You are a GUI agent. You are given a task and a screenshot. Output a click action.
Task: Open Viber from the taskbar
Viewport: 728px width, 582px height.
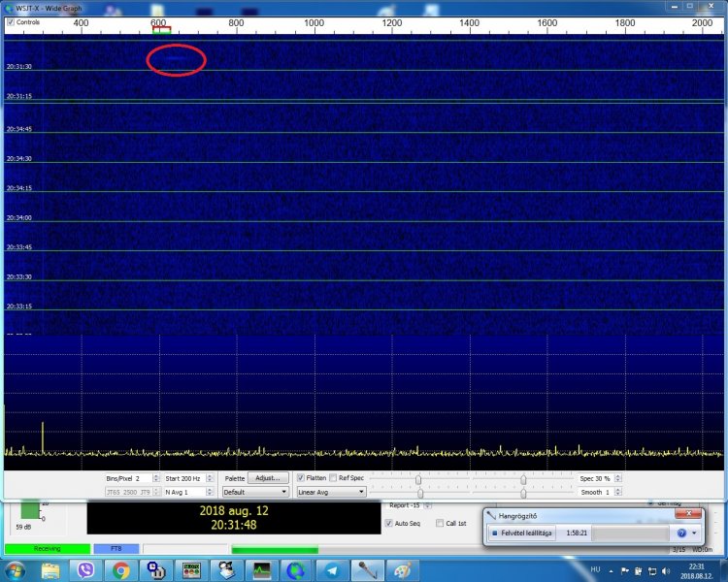85,570
